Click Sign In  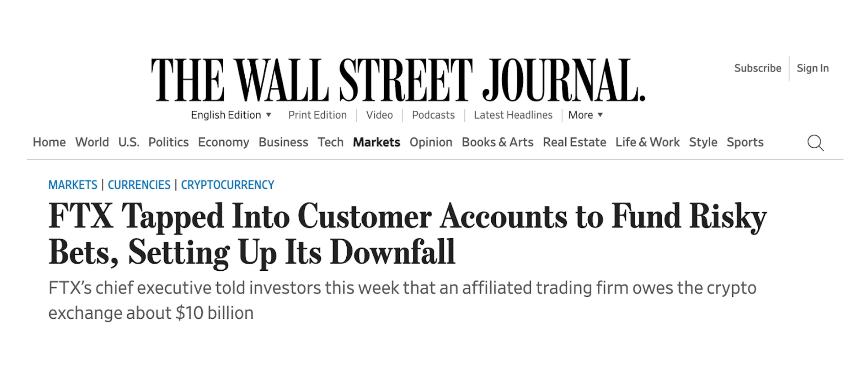[812, 68]
